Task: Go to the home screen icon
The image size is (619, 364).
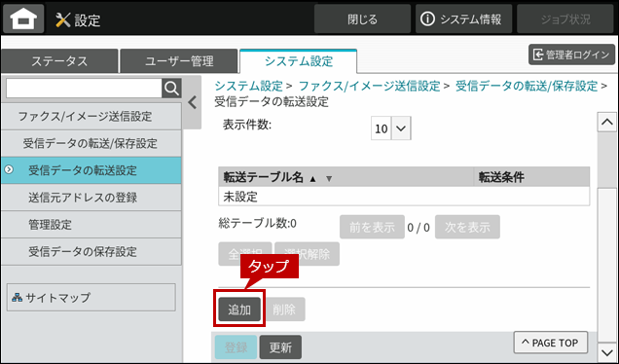Action: (23, 18)
